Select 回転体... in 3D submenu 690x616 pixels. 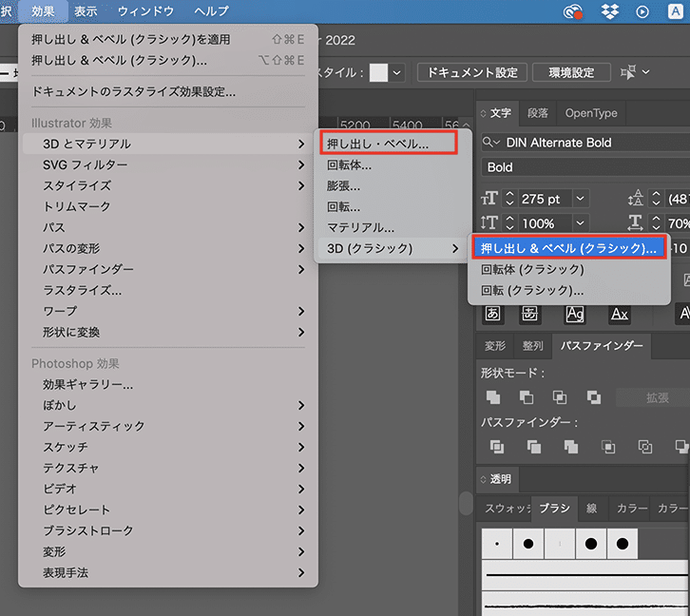[x=393, y=165]
